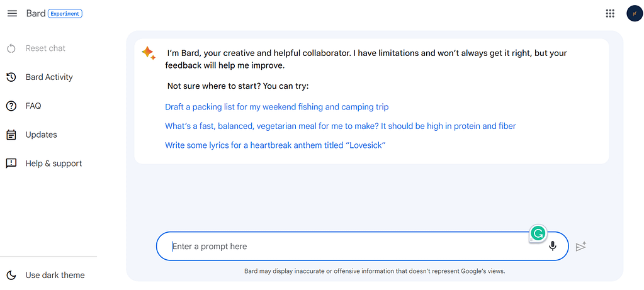Click the Experiment badge next to Bard
This screenshot has height=290, width=644.
65,14
